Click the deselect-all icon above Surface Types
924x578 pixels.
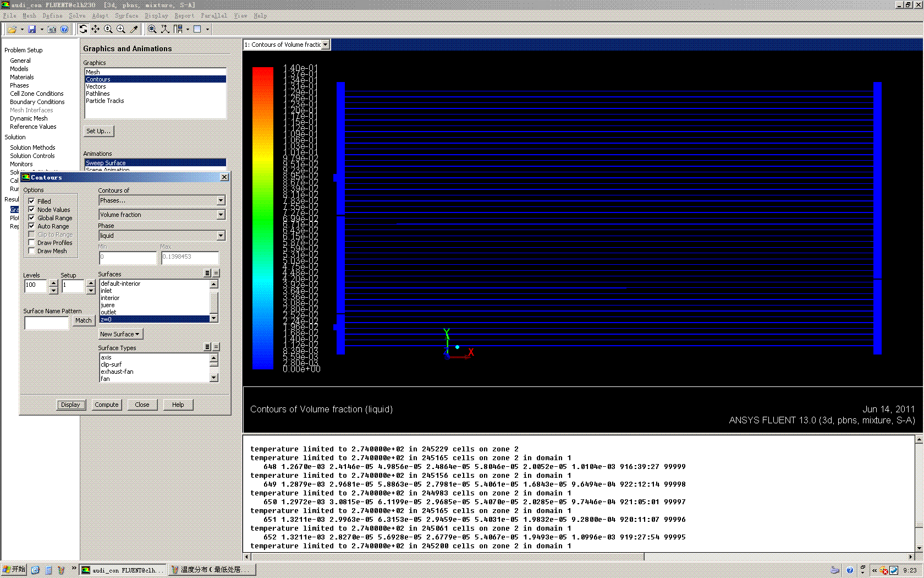[x=216, y=347]
